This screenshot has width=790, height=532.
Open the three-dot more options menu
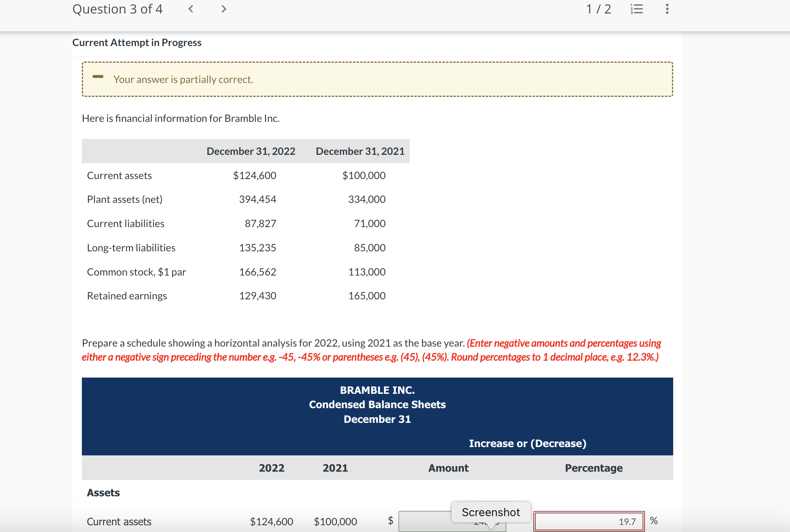(x=667, y=9)
